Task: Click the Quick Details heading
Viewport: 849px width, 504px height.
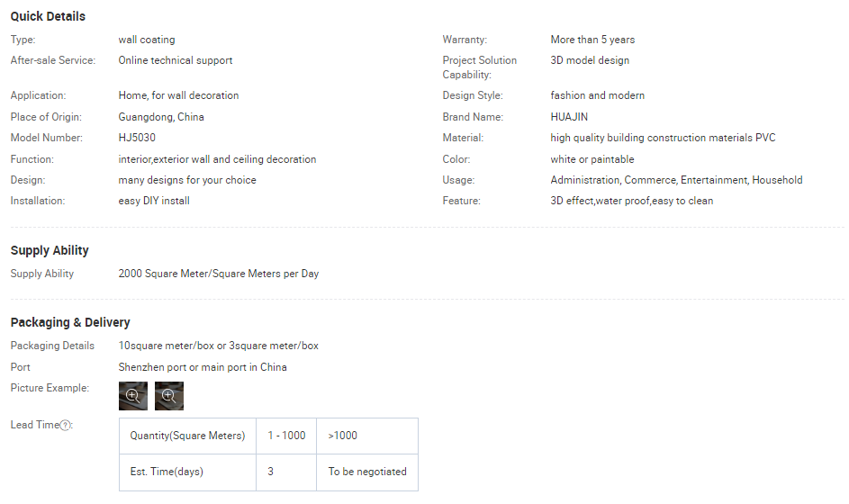Action: coord(48,16)
